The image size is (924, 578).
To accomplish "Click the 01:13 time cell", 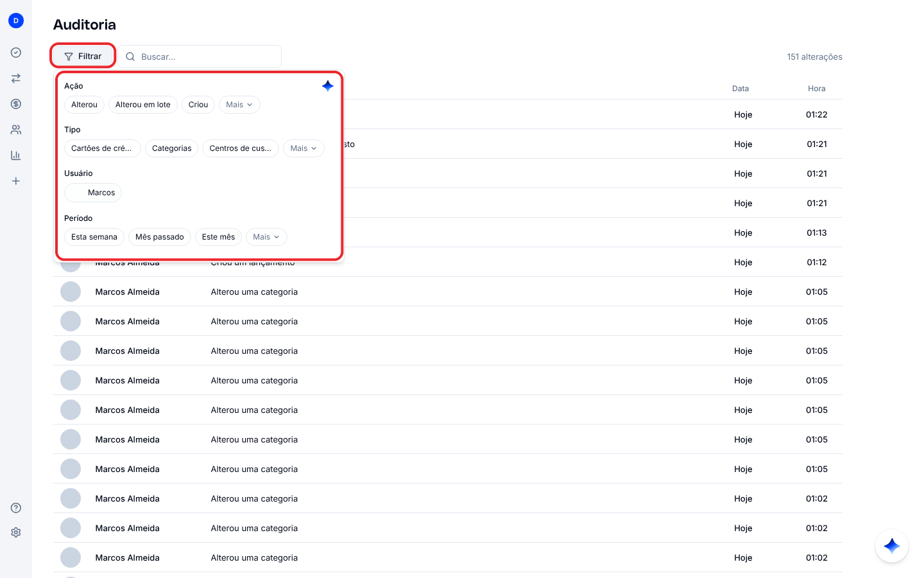I will (x=817, y=233).
